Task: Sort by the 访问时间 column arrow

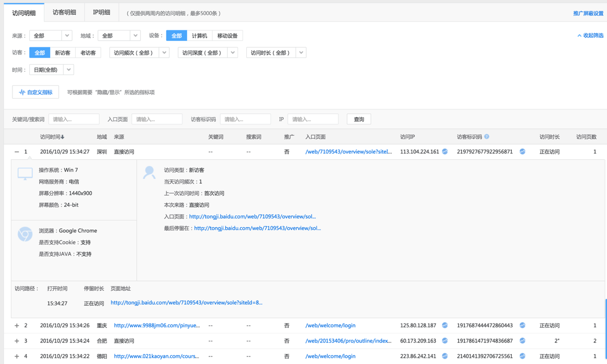Action: coord(62,137)
